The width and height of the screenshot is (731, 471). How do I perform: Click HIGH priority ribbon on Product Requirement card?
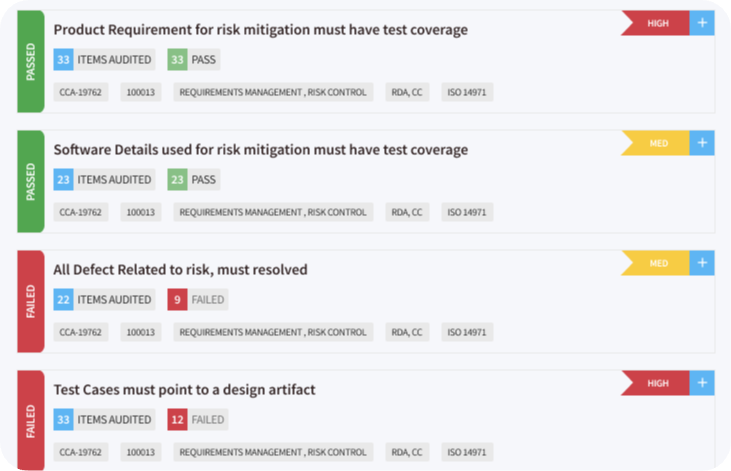tap(656, 23)
